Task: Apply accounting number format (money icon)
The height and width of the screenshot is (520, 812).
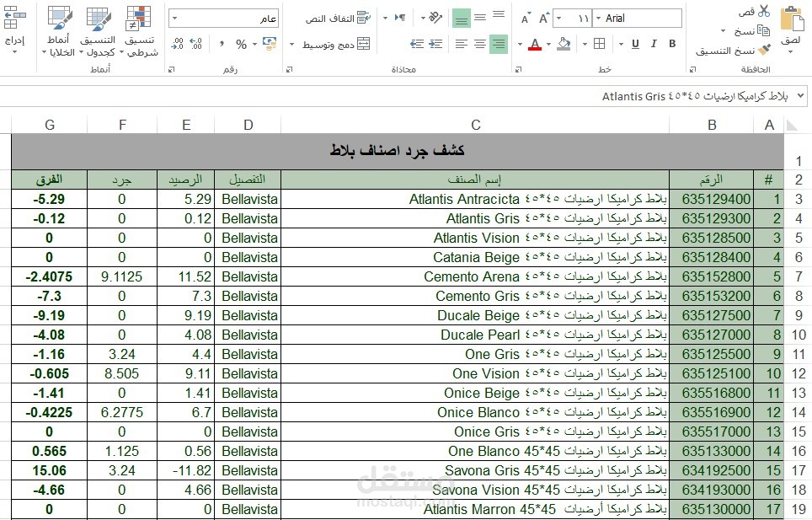Action: pyautogui.click(x=270, y=44)
